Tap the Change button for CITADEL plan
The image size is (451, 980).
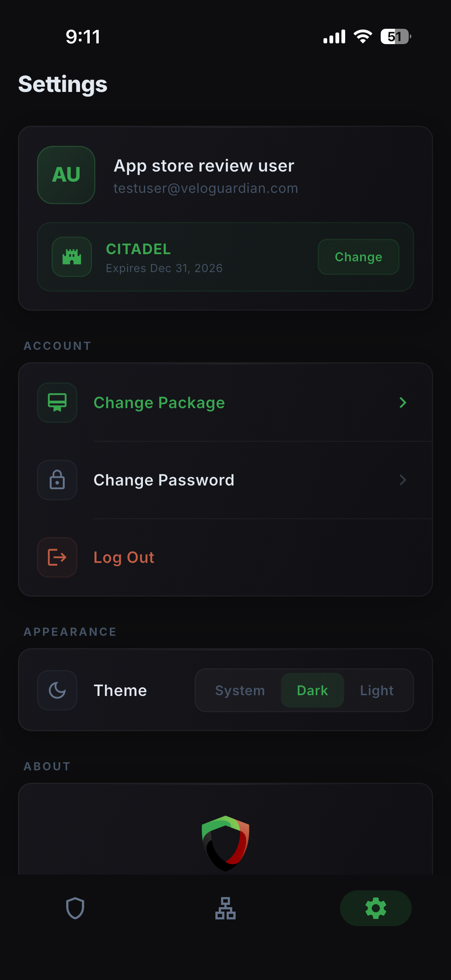[x=358, y=257]
